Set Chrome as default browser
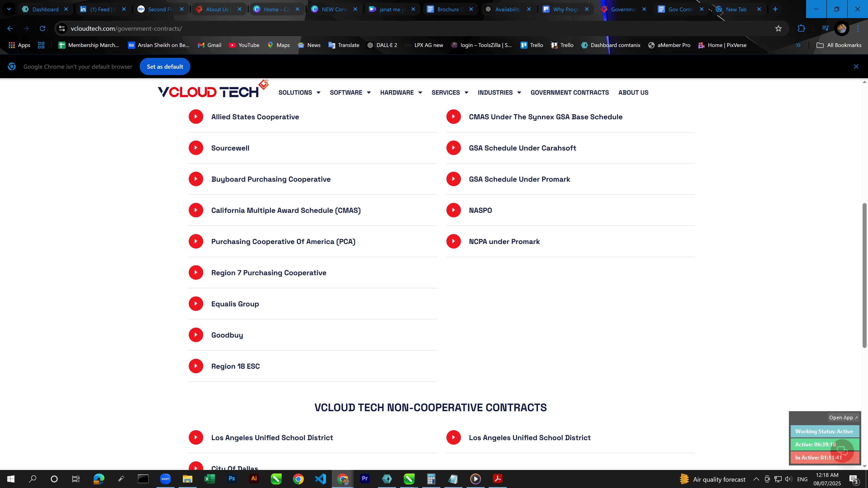 click(x=165, y=67)
